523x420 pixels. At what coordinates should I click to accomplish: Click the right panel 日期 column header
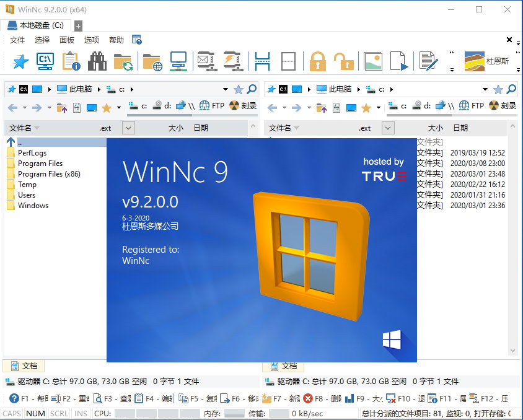click(x=460, y=128)
